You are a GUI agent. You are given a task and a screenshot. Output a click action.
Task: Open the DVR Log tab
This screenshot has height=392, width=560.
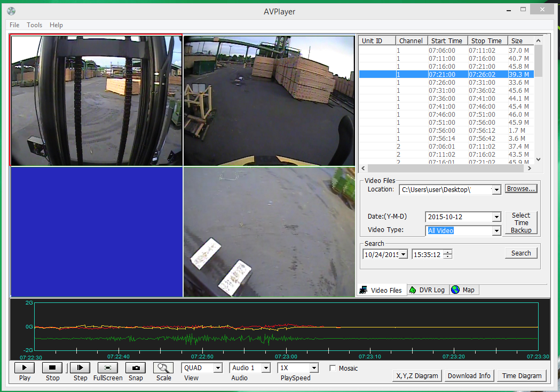(x=427, y=290)
